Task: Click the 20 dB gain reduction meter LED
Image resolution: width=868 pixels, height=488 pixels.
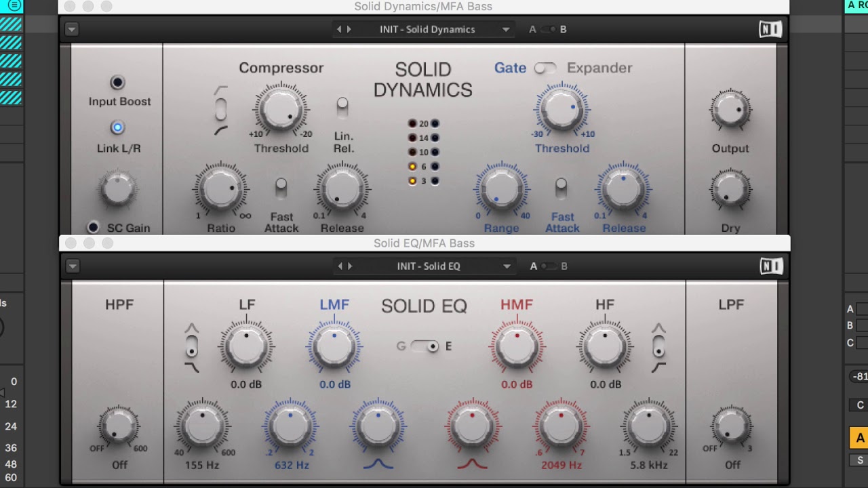Action: pyautogui.click(x=412, y=123)
